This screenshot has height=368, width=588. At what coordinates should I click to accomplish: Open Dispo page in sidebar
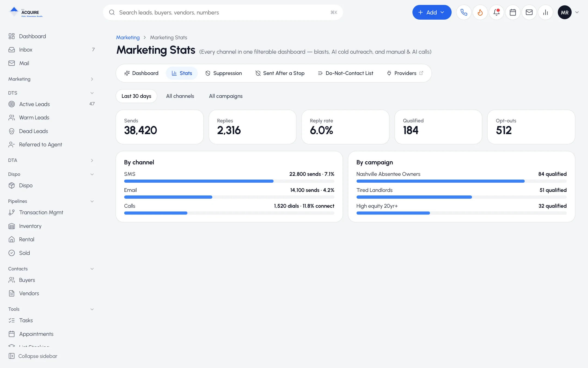(51, 185)
